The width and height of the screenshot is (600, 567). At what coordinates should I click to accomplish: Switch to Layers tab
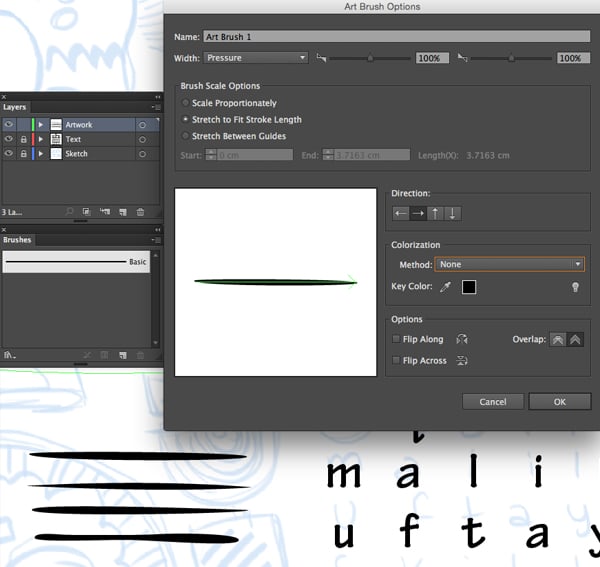15,107
